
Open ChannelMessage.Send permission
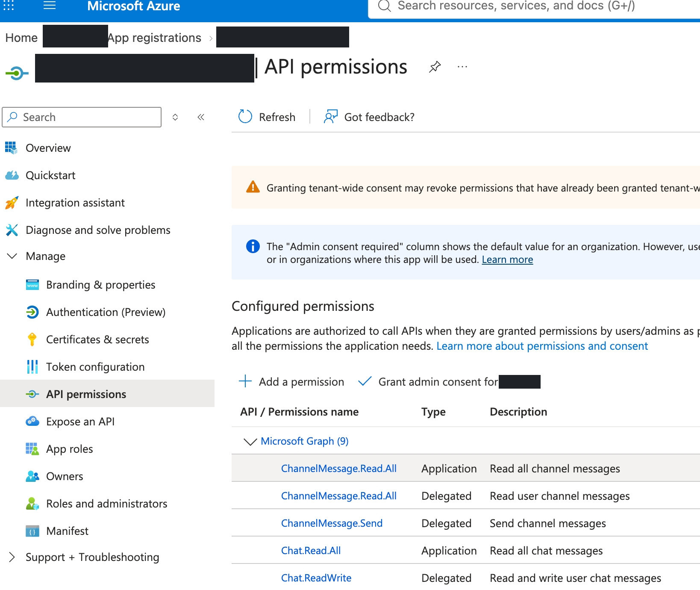pos(332,523)
